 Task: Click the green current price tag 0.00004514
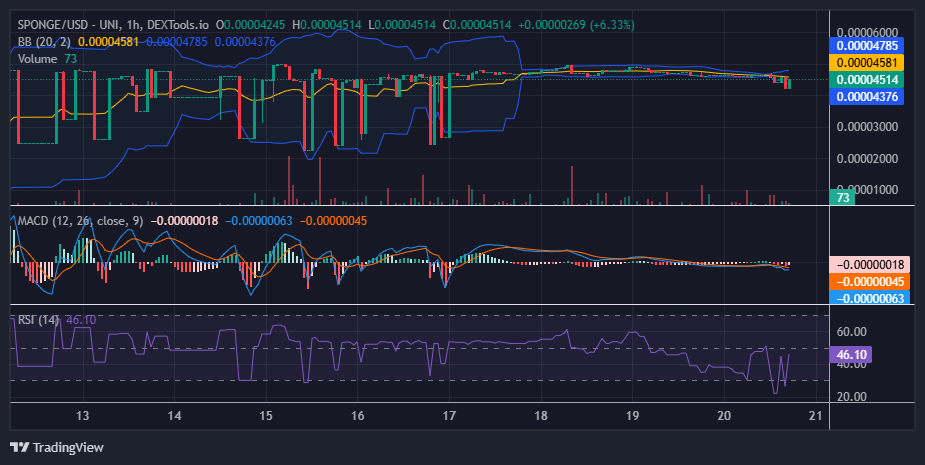867,80
